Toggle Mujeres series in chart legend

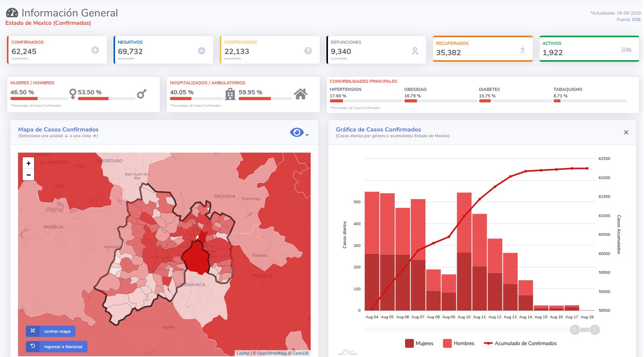(419, 343)
